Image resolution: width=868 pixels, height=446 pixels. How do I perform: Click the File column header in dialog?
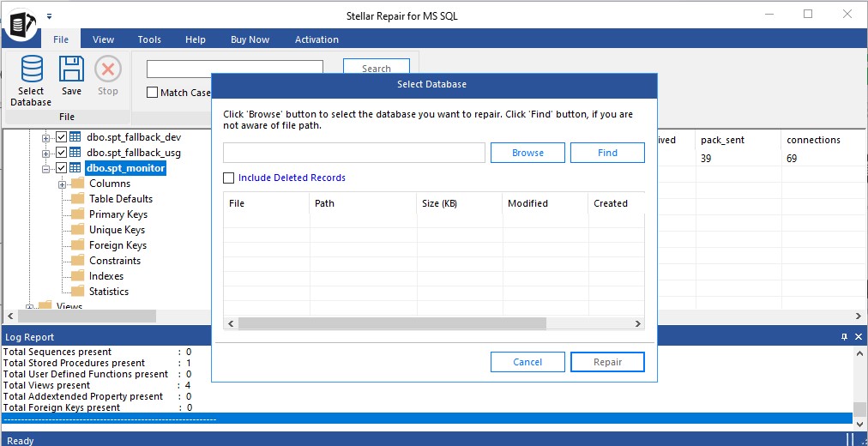pos(266,203)
